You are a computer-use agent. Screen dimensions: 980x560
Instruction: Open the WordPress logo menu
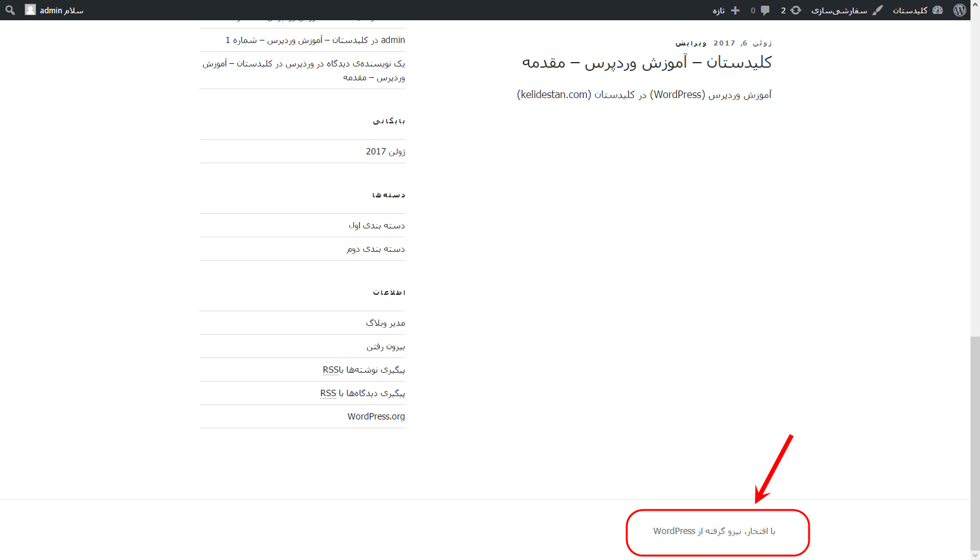(960, 10)
